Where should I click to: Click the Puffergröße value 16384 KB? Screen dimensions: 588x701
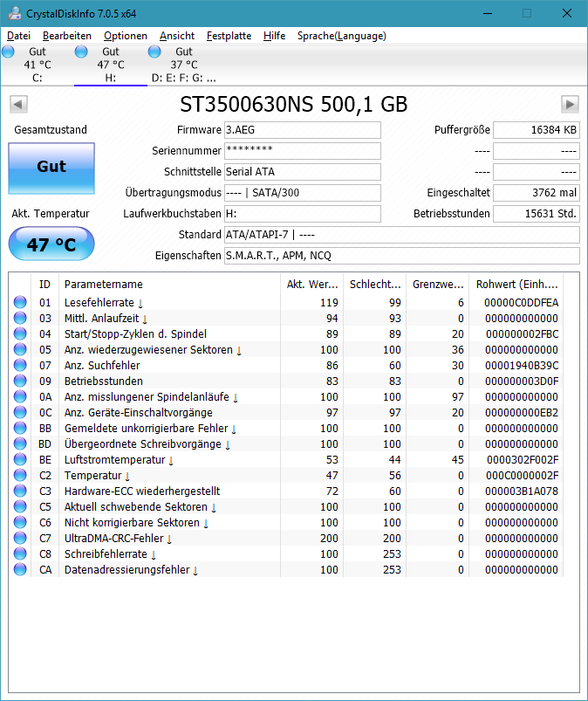click(x=537, y=130)
